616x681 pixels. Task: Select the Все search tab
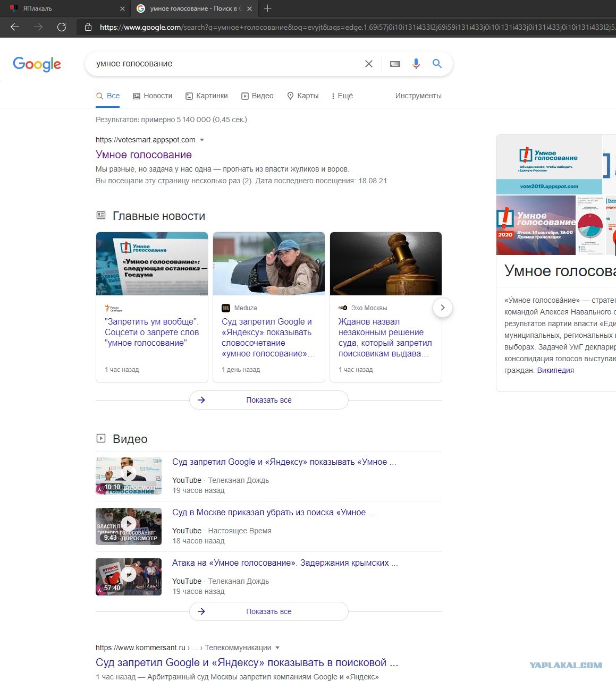point(108,96)
